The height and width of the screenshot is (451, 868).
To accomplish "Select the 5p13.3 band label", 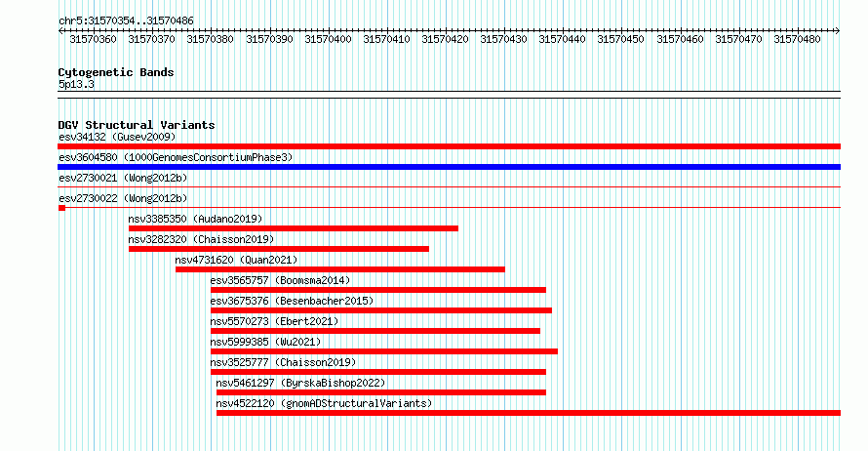I will coord(76,84).
